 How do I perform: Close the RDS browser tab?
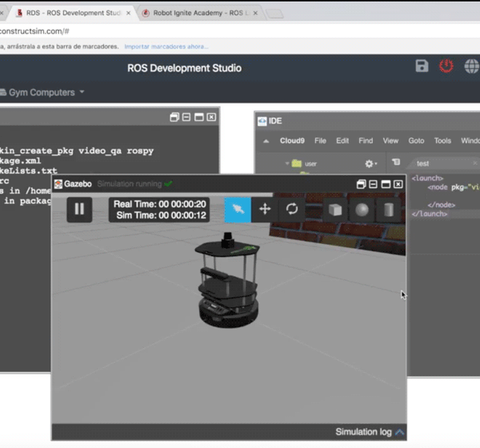(128, 13)
